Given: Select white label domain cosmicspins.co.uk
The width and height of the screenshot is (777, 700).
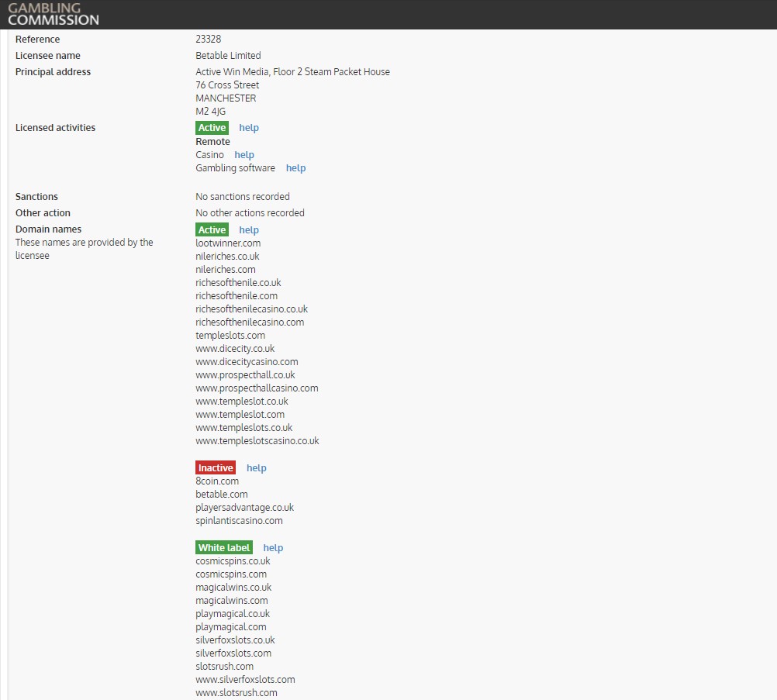Looking at the screenshot, I should tap(233, 561).
